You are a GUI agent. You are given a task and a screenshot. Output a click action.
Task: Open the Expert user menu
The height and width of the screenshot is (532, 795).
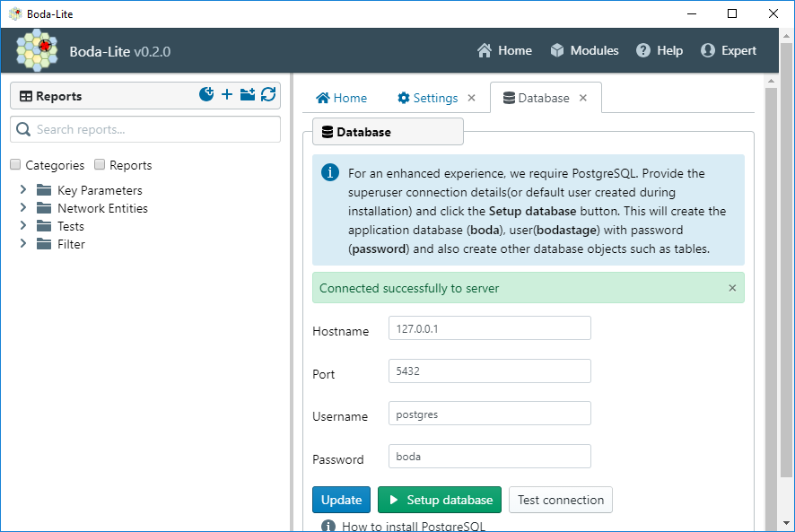click(x=728, y=51)
